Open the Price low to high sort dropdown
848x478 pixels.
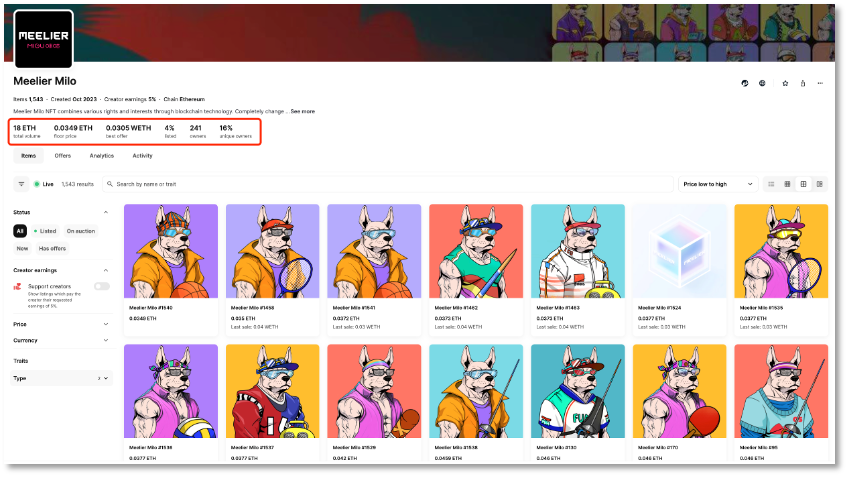click(717, 184)
